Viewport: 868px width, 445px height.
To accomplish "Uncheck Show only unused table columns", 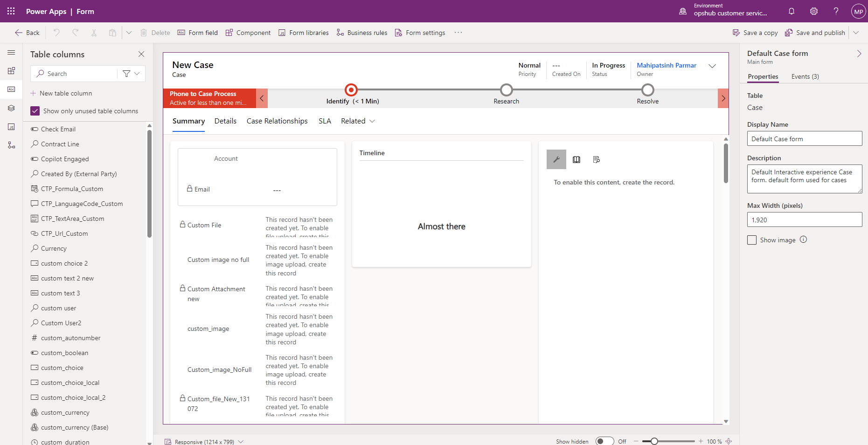I will 35,111.
